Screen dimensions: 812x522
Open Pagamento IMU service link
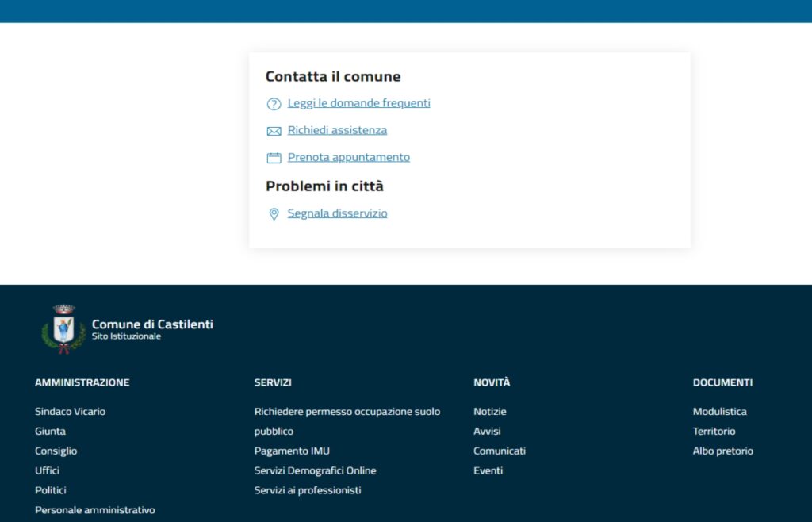click(x=291, y=451)
